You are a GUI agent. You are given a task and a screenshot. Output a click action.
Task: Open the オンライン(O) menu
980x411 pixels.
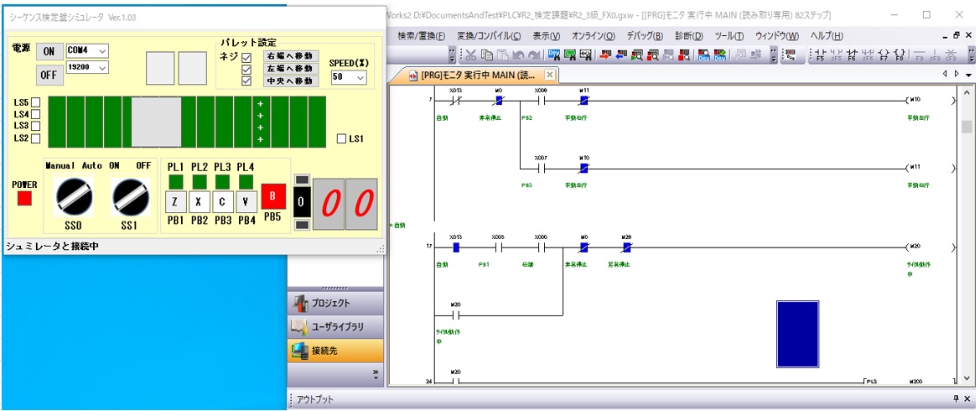pyautogui.click(x=593, y=36)
